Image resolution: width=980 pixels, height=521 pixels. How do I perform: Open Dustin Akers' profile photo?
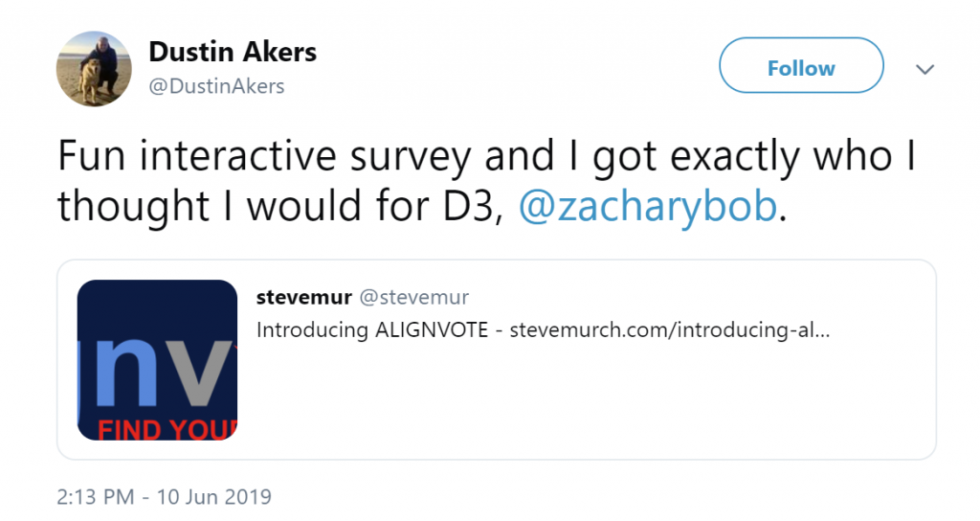[94, 69]
